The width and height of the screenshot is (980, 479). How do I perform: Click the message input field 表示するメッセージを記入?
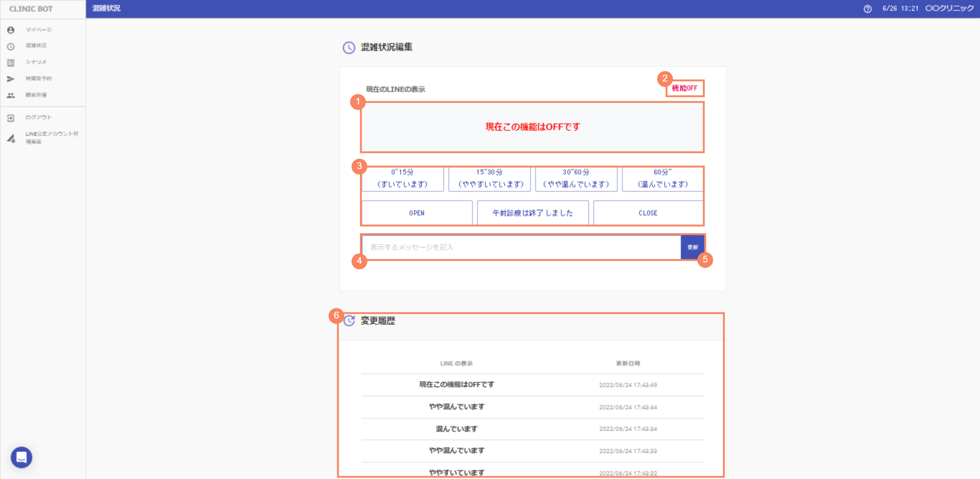(520, 247)
